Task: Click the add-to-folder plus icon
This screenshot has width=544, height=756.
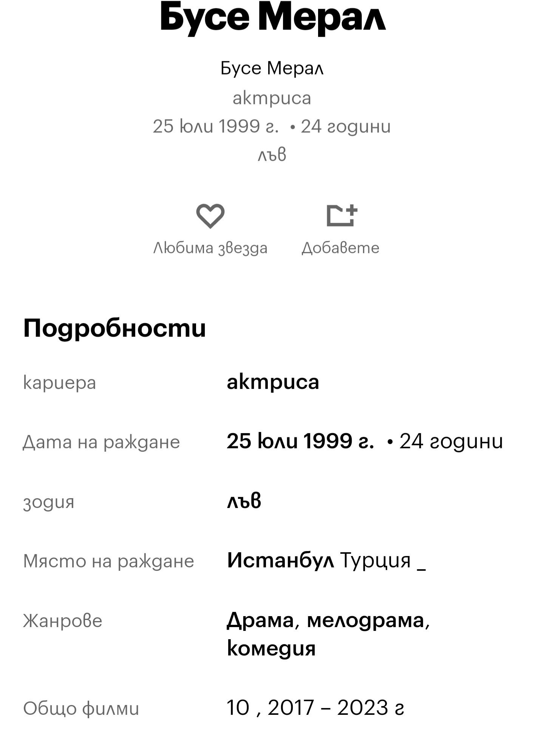Action: point(342,216)
